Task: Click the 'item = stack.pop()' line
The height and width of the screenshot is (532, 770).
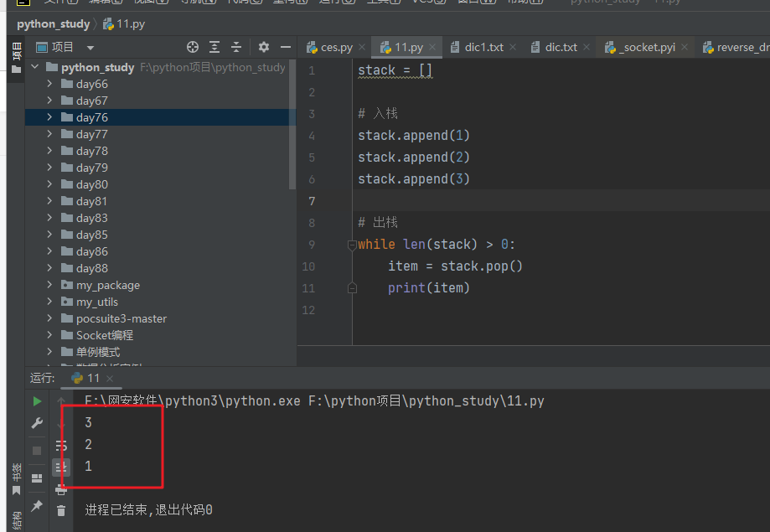Action: [455, 266]
